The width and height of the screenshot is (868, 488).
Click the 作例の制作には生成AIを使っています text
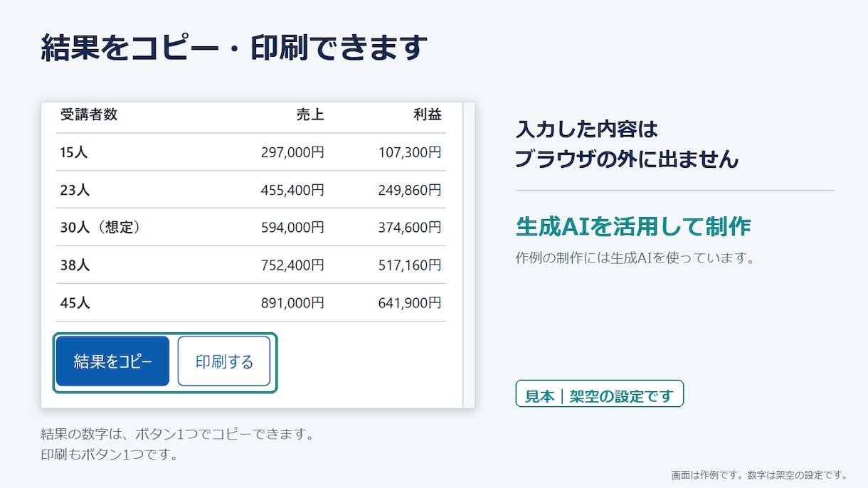coord(635,258)
